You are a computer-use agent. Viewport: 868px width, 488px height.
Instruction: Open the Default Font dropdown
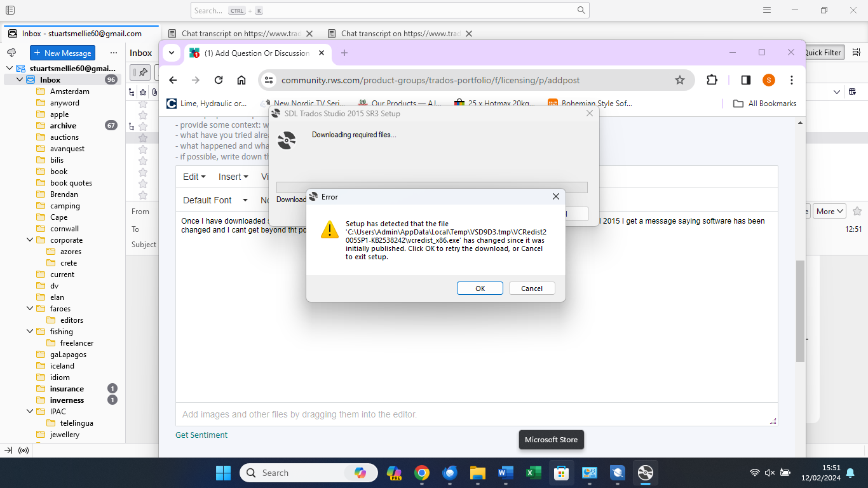click(x=215, y=200)
